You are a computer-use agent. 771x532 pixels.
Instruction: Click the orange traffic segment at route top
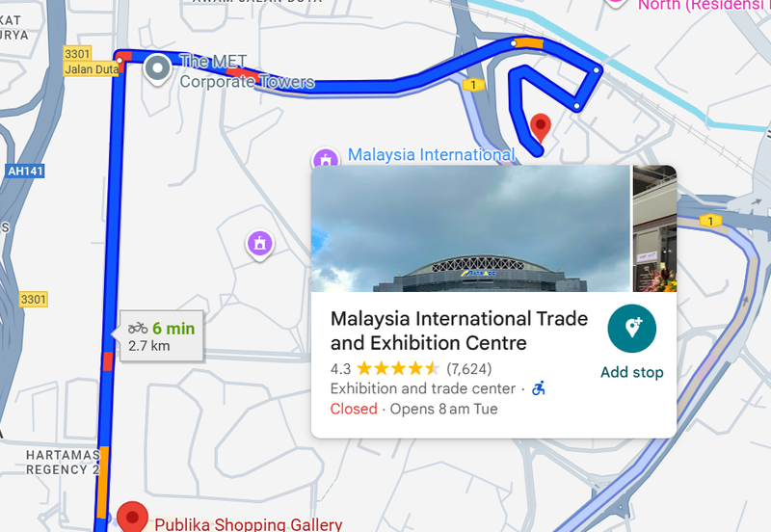[x=529, y=43]
